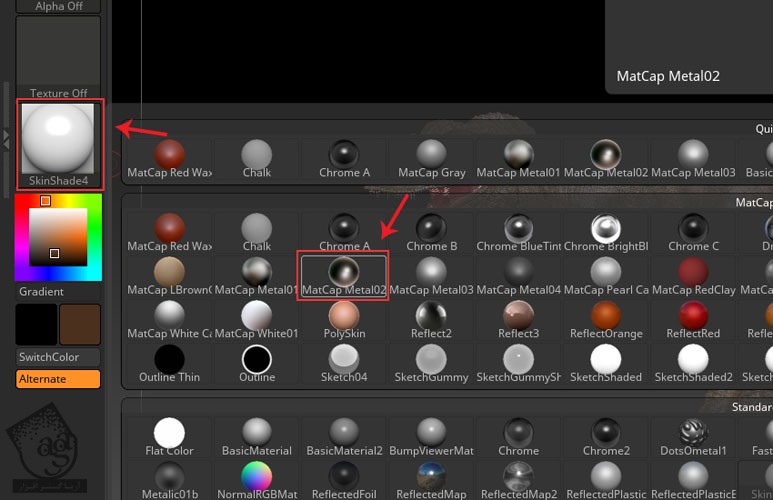Choose the ReflectOrange material

click(605, 318)
